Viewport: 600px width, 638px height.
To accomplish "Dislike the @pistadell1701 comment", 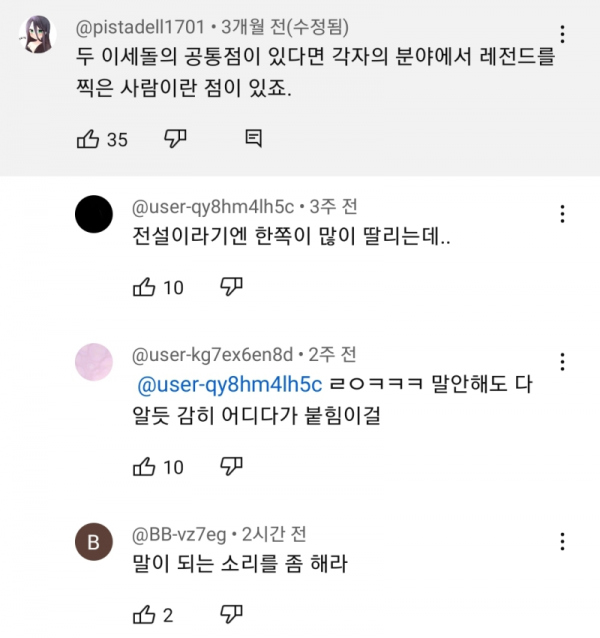I will click(174, 138).
